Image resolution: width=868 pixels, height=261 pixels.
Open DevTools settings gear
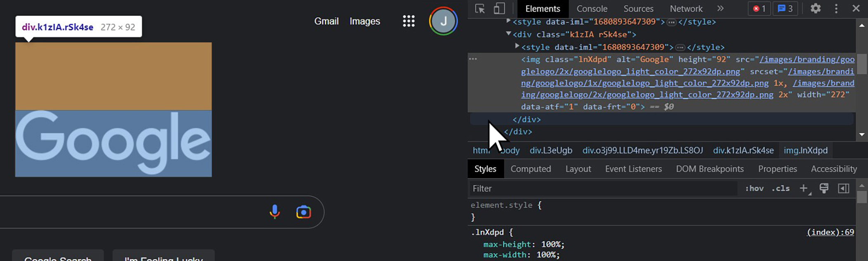point(815,8)
